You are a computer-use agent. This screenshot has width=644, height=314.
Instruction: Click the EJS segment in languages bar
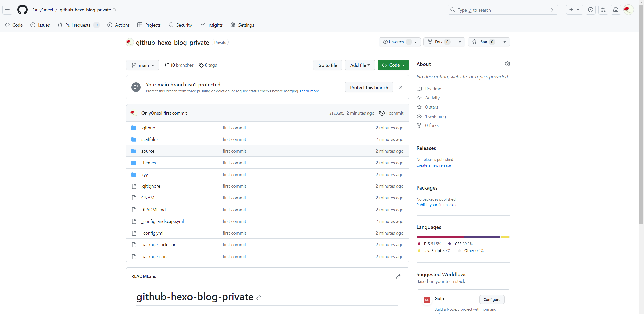440,237
